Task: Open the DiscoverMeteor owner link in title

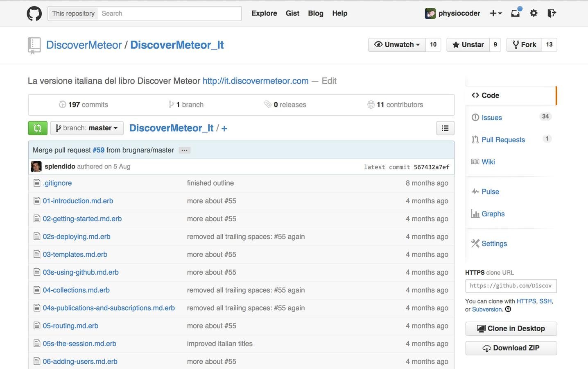Action: coord(84,45)
